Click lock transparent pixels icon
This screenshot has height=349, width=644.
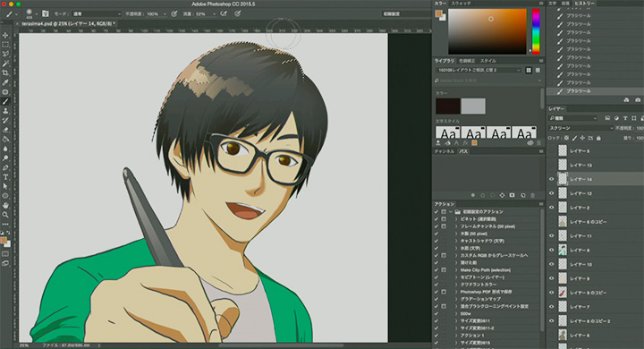coord(566,138)
